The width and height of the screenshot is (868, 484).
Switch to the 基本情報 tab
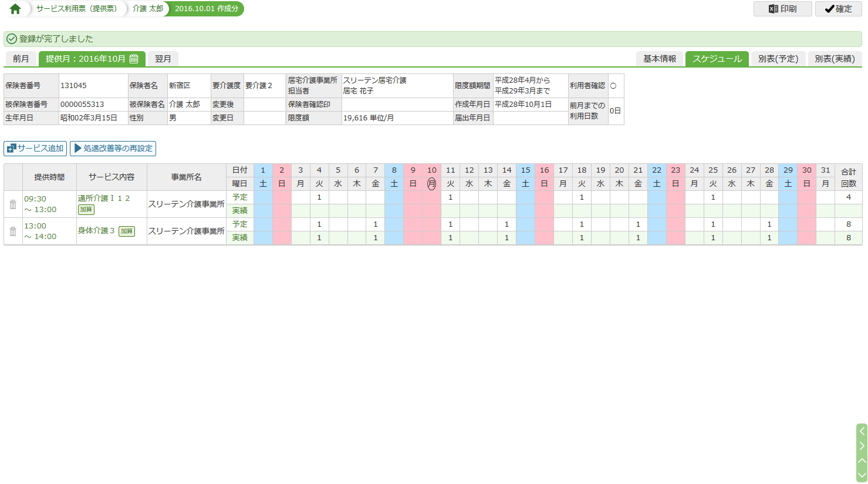(660, 59)
